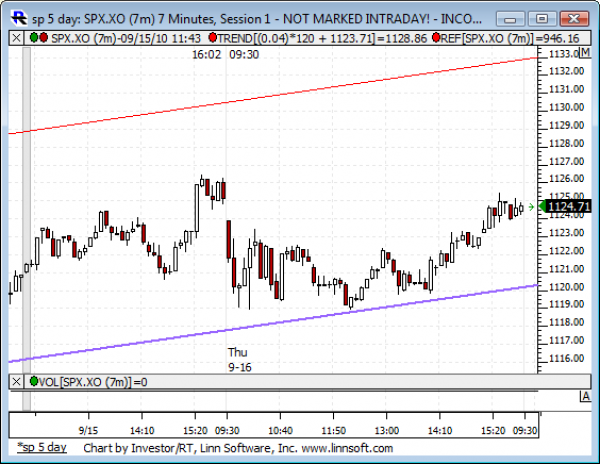The height and width of the screenshot is (464, 600).
Task: Click the 10:40 time axis label
Action: 280,430
